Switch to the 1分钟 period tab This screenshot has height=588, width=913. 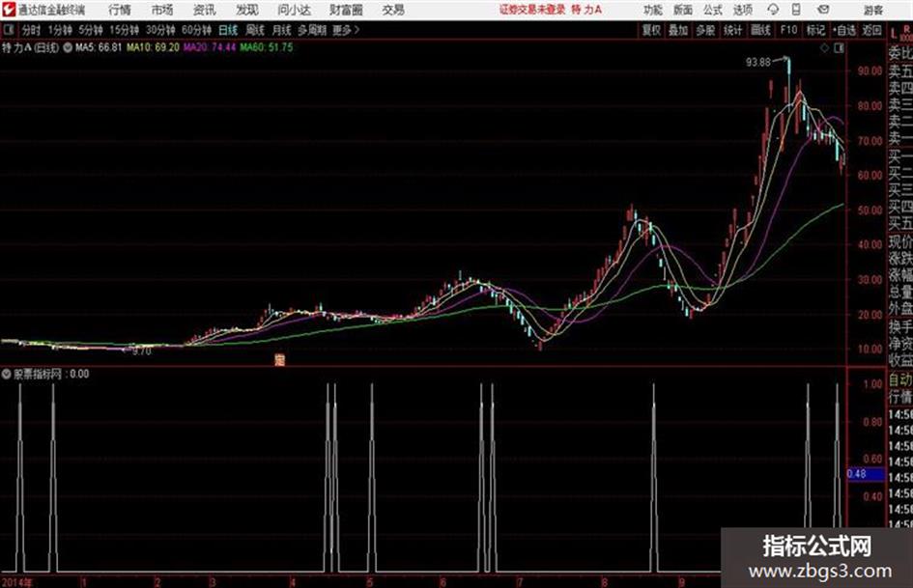(60, 30)
